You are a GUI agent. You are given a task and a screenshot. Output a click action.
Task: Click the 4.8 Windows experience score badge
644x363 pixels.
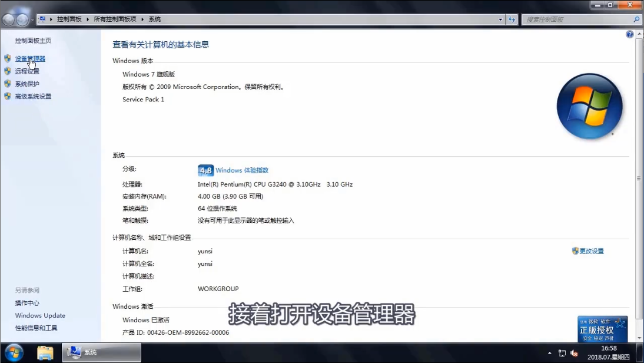(205, 170)
